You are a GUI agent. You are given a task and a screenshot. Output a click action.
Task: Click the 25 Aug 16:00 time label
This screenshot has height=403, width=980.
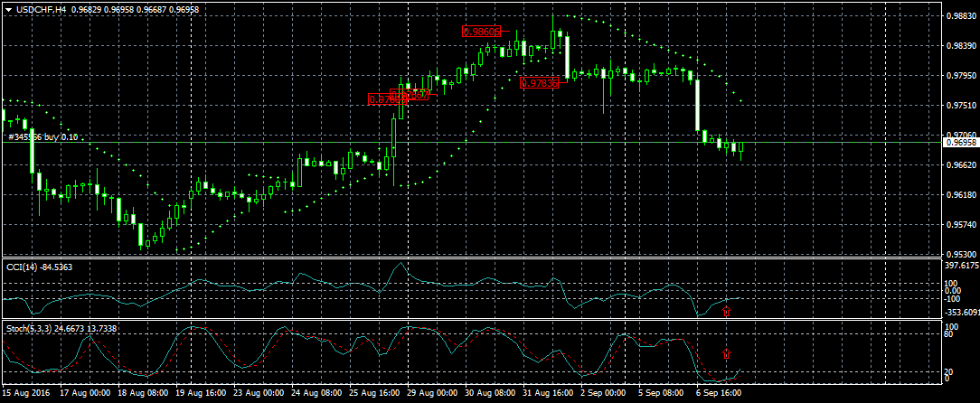(x=375, y=394)
